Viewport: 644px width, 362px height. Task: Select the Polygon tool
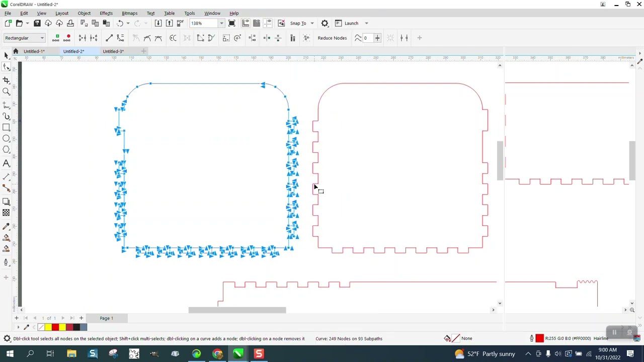[x=6, y=150]
